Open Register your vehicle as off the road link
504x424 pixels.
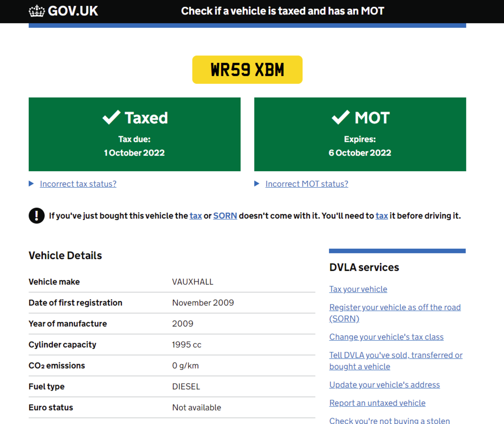[395, 313]
